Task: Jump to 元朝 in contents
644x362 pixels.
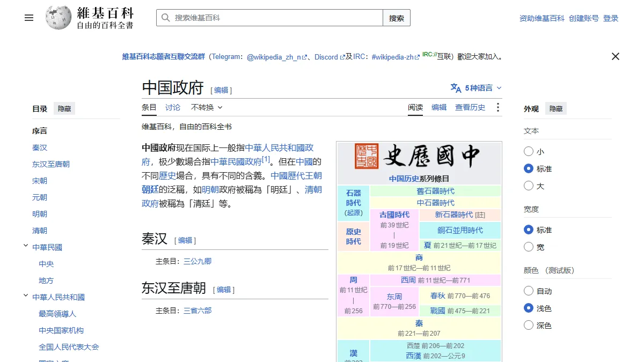Action: click(40, 197)
